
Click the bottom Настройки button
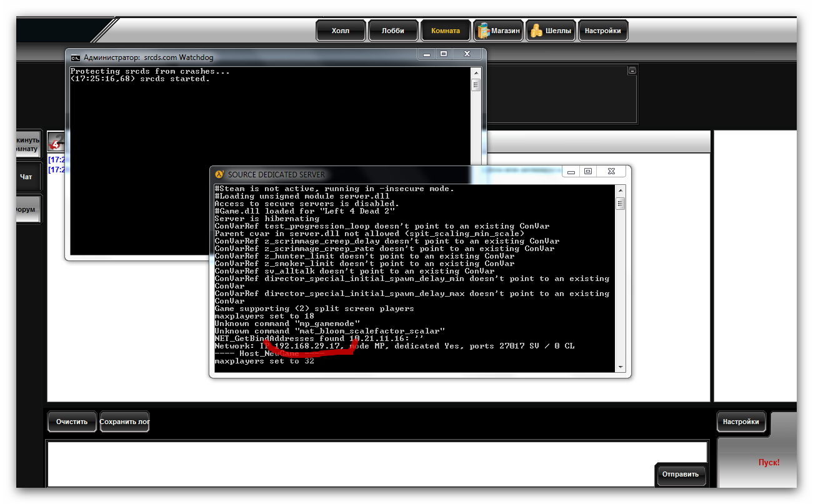tap(741, 422)
